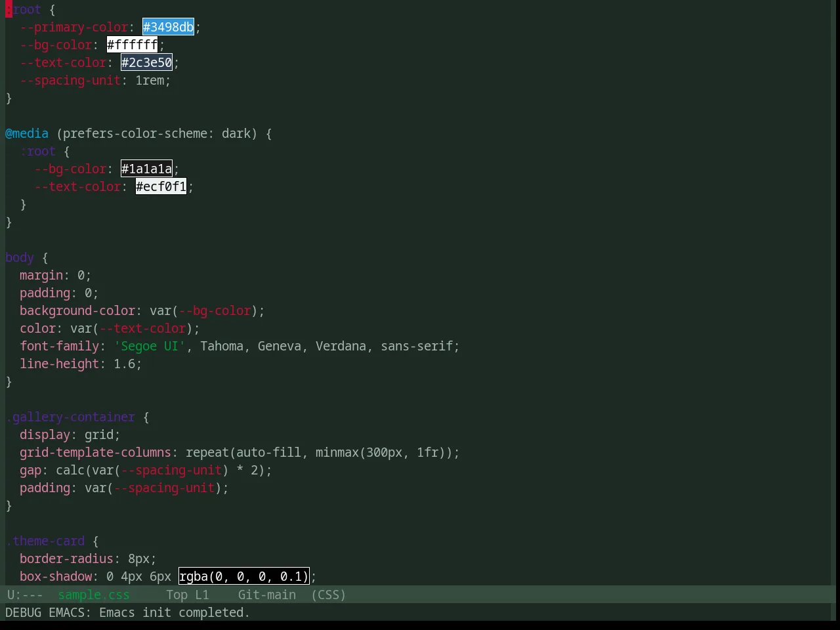
Task: Click the grid-template-columns property
Action: [95, 452]
